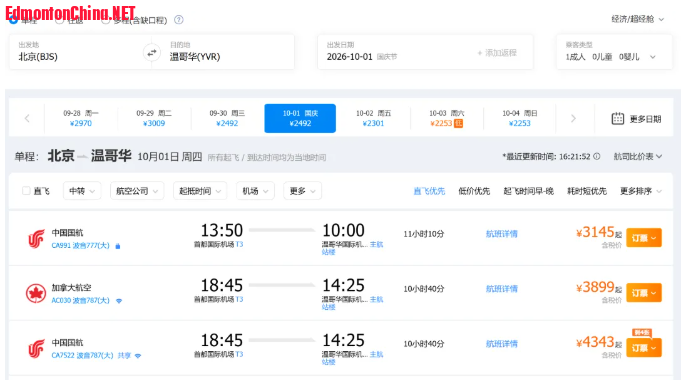The width and height of the screenshot is (687, 386).
Task: Expand the airline price comparison table
Action: point(637,156)
